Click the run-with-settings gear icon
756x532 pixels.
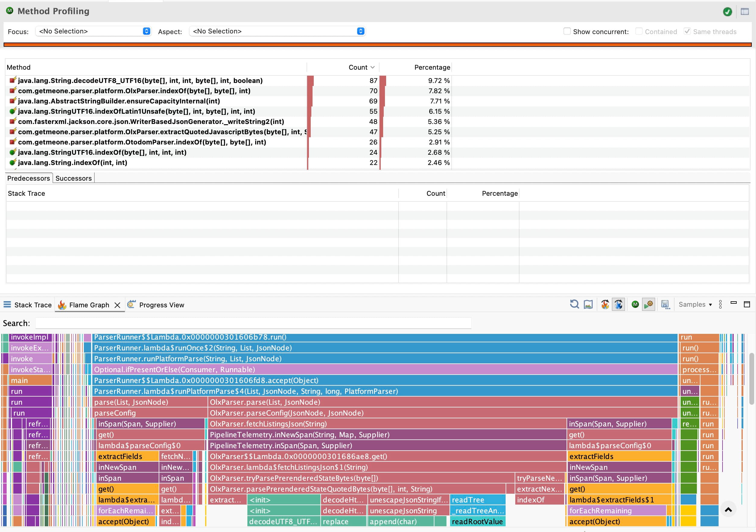(649, 305)
